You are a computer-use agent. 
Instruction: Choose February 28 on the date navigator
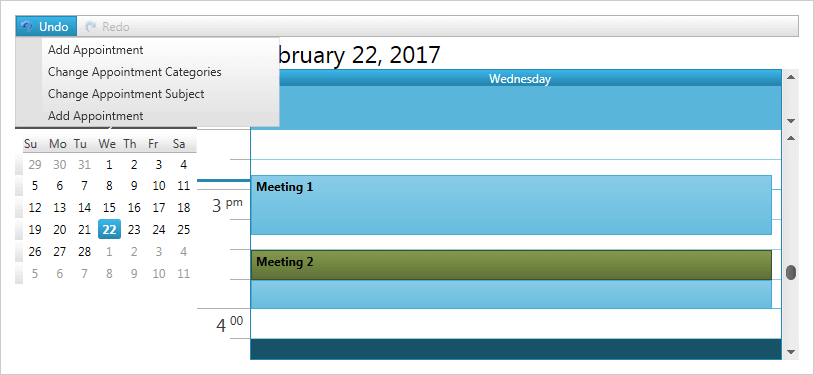pos(84,252)
